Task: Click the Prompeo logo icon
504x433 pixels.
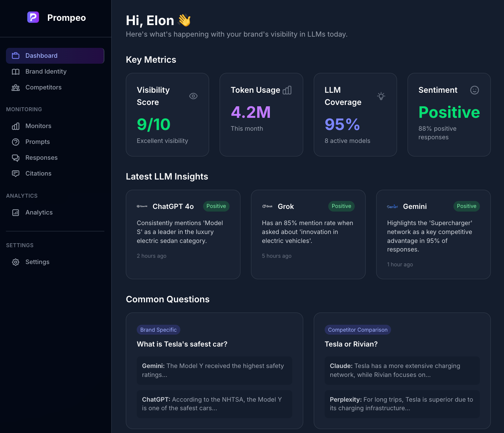Action: click(x=33, y=17)
